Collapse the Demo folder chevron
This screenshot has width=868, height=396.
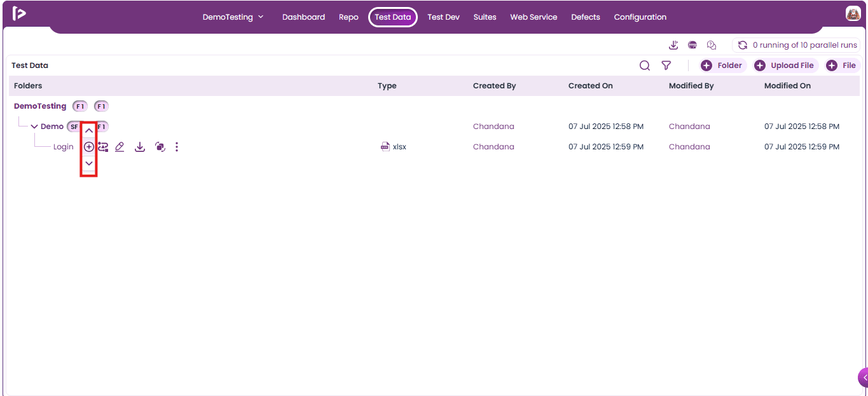point(34,126)
